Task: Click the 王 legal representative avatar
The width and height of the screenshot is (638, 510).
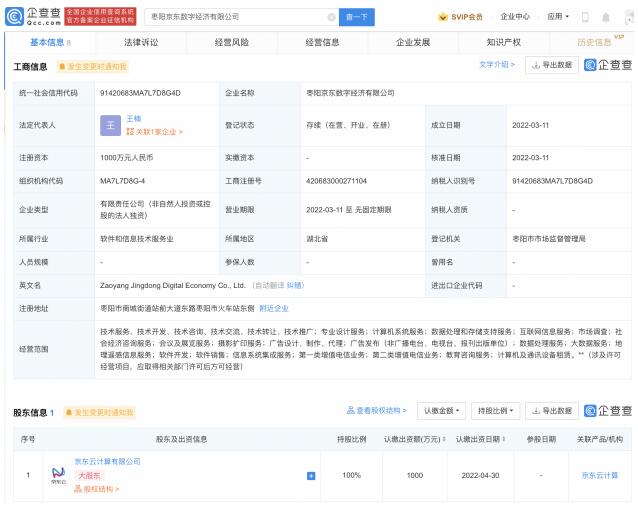Action: coord(110,124)
